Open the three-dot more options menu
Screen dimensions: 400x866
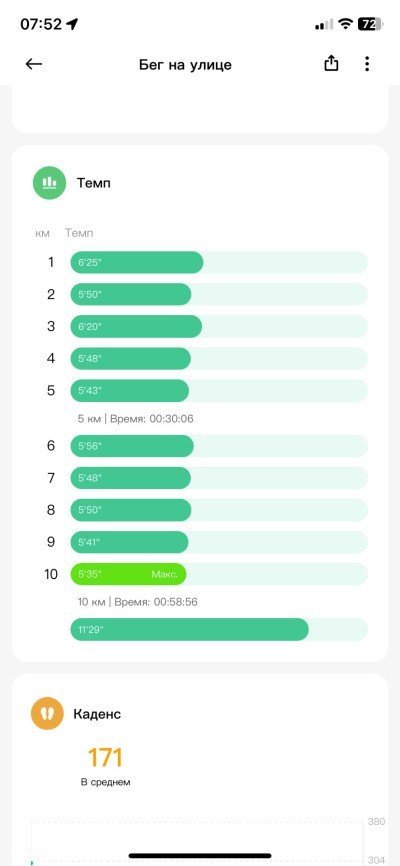pyautogui.click(x=367, y=64)
